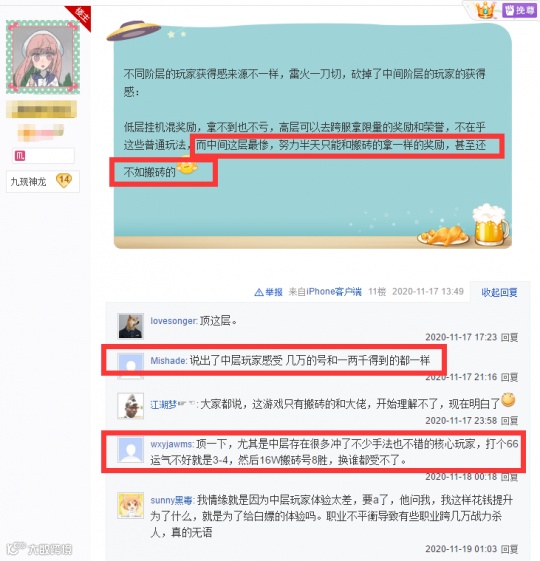
Task: Open lovesonger's profile name link
Action: [x=173, y=321]
